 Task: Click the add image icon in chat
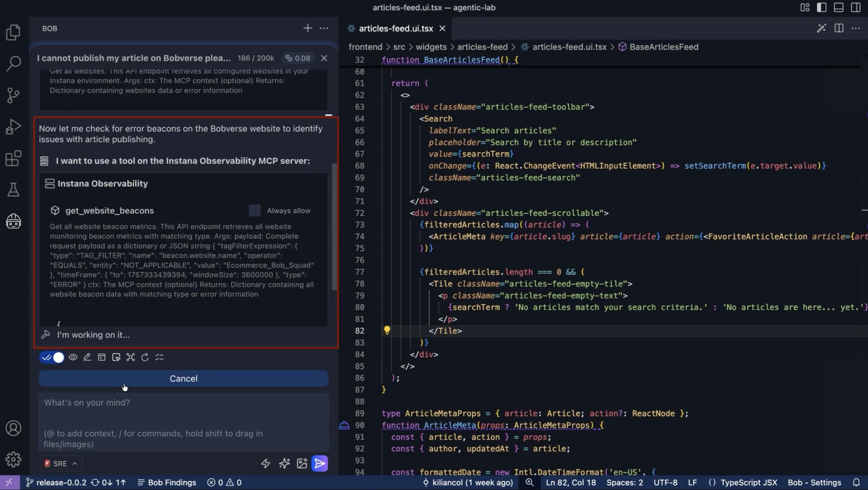302,464
